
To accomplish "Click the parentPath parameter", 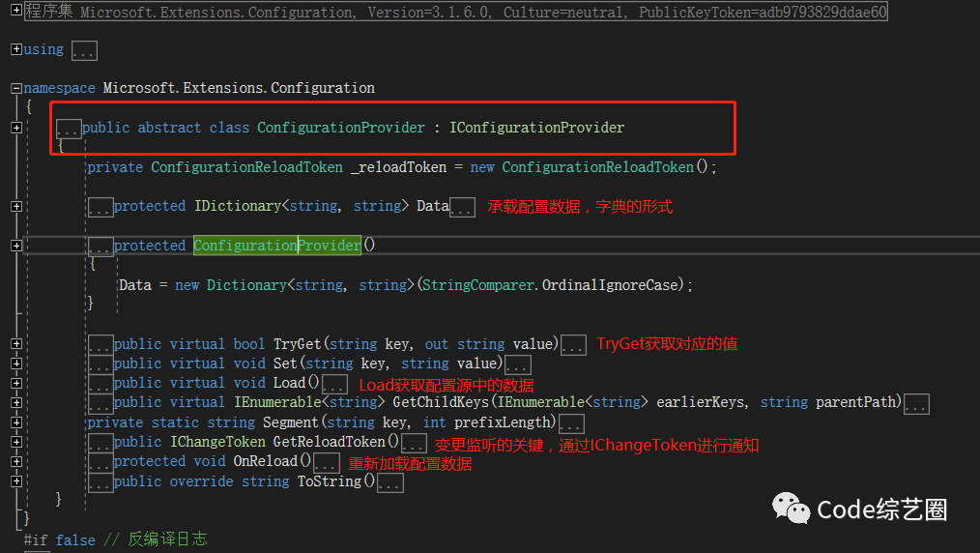I will pyautogui.click(x=855, y=402).
